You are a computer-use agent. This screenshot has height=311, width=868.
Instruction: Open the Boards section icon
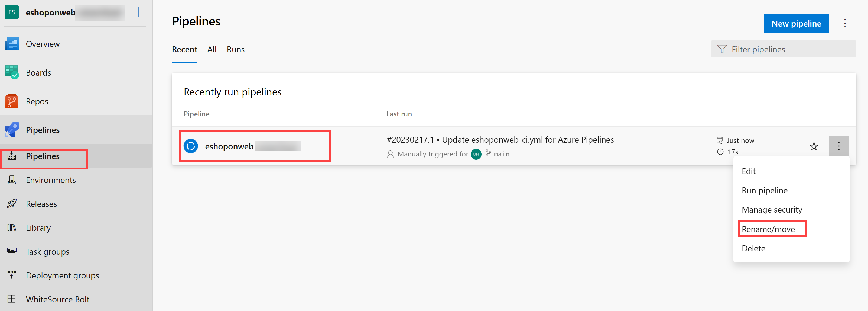(x=12, y=72)
